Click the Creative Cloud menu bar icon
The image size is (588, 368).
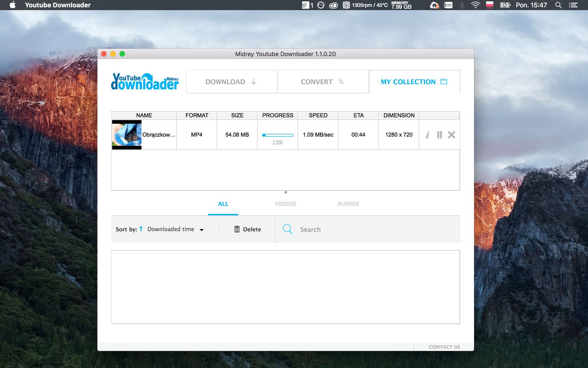point(333,5)
